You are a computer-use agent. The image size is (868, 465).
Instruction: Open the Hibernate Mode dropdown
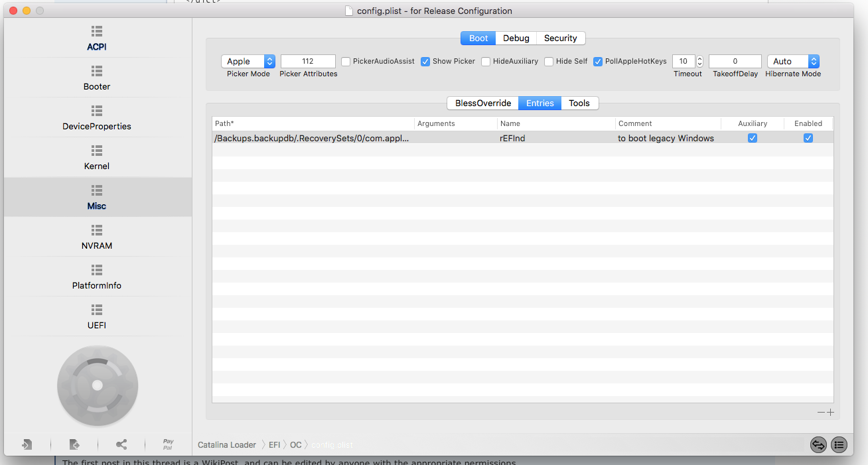[x=793, y=61]
